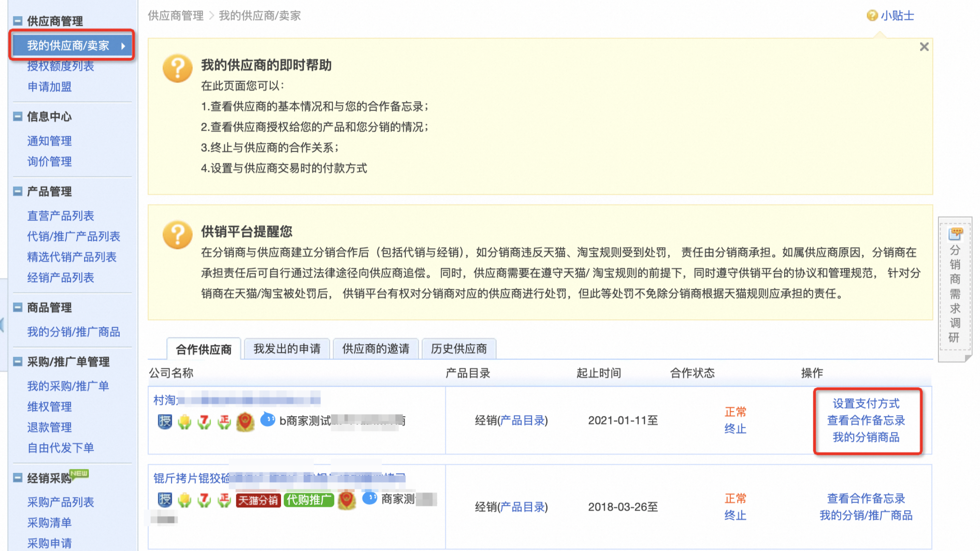The height and width of the screenshot is (551, 980).
Task: Open 代销/推广产品列表 in sidebar
Action: [74, 236]
